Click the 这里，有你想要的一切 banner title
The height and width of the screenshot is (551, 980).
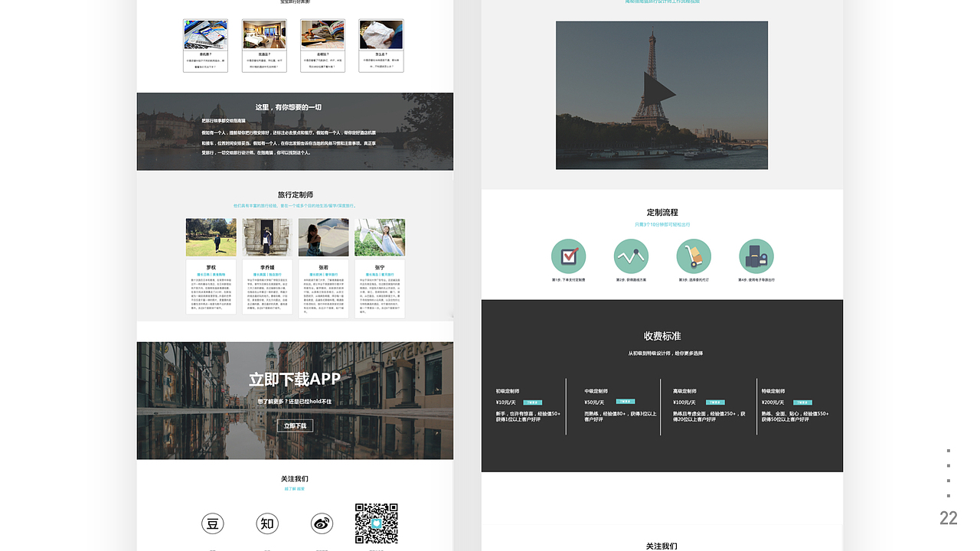coord(289,107)
